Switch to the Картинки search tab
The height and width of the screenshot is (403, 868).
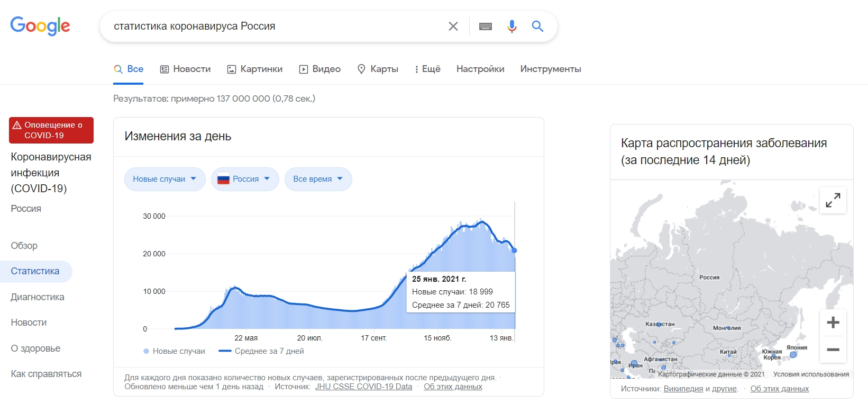255,69
